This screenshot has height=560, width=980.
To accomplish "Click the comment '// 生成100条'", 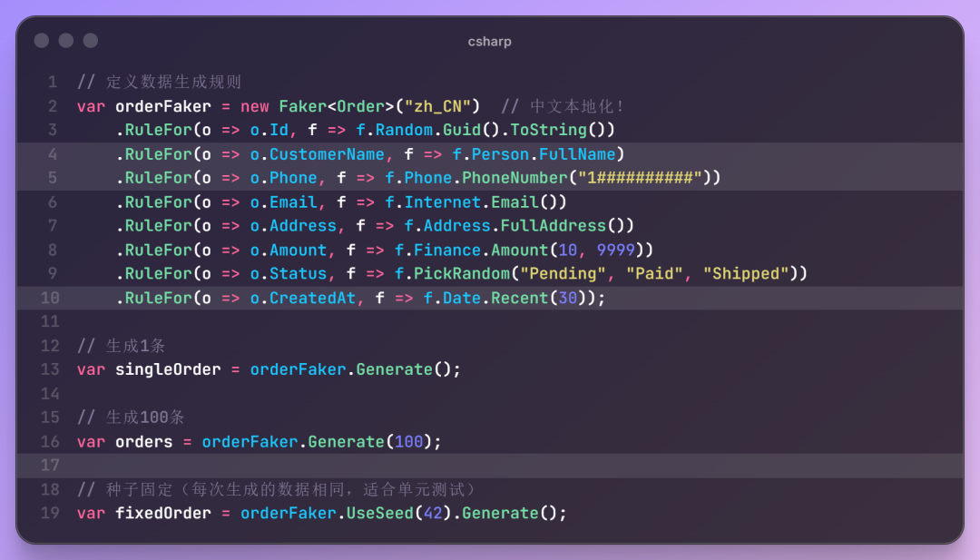I will coord(130,417).
